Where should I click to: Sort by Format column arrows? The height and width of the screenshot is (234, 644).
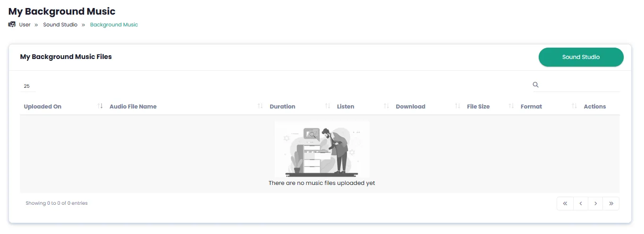(x=574, y=106)
